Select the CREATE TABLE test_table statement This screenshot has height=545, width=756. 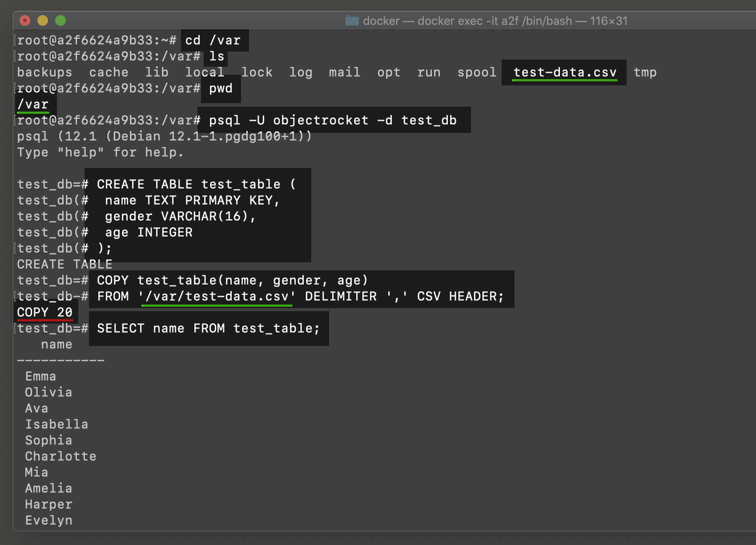pyautogui.click(x=196, y=184)
